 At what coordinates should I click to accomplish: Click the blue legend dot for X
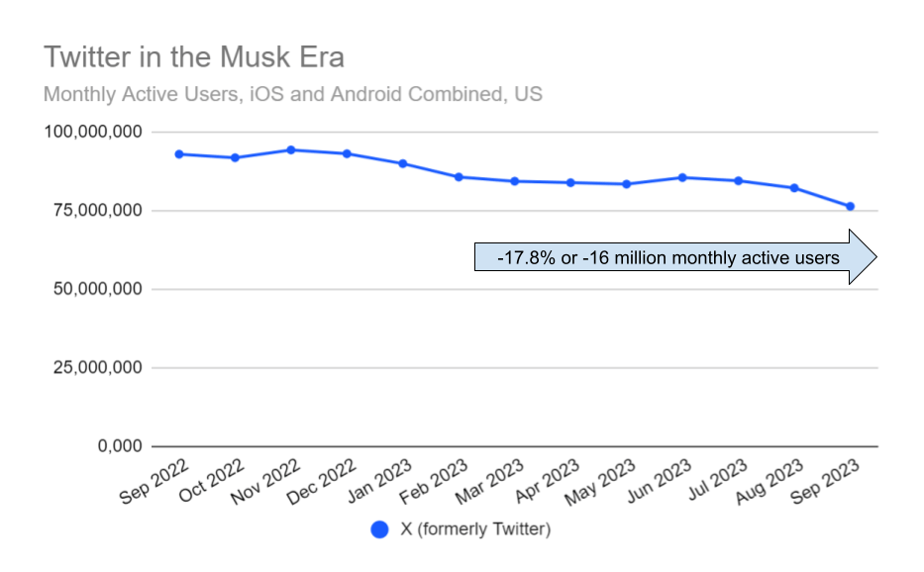pyautogui.click(x=379, y=529)
